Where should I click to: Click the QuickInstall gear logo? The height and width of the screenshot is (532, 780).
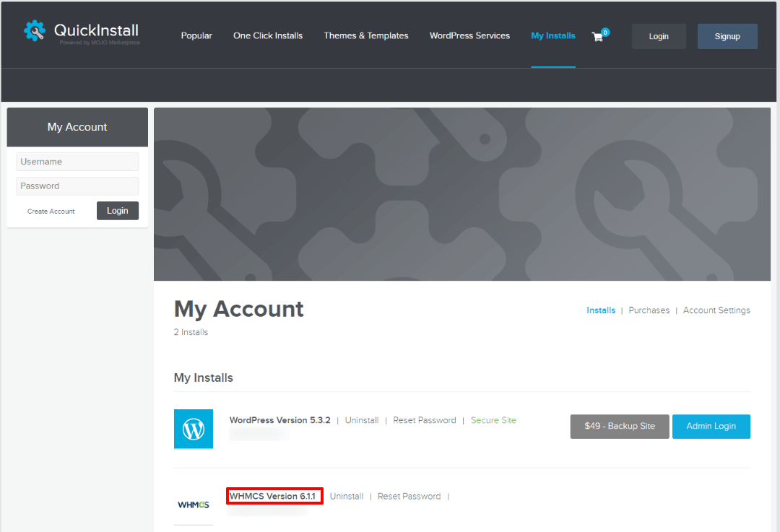(35, 32)
